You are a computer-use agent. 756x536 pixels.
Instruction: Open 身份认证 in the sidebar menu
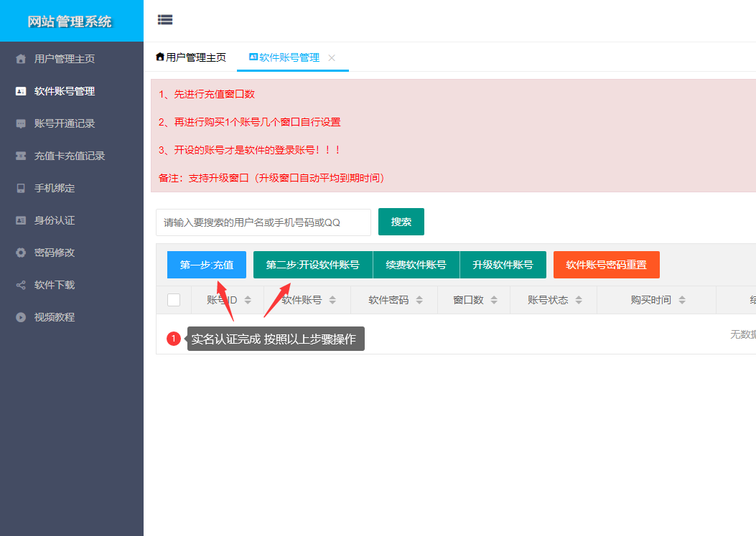pos(55,220)
